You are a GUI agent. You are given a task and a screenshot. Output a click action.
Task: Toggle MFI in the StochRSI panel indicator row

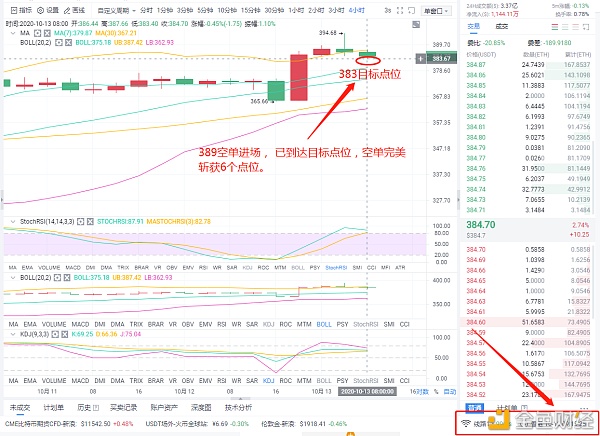coord(386,268)
